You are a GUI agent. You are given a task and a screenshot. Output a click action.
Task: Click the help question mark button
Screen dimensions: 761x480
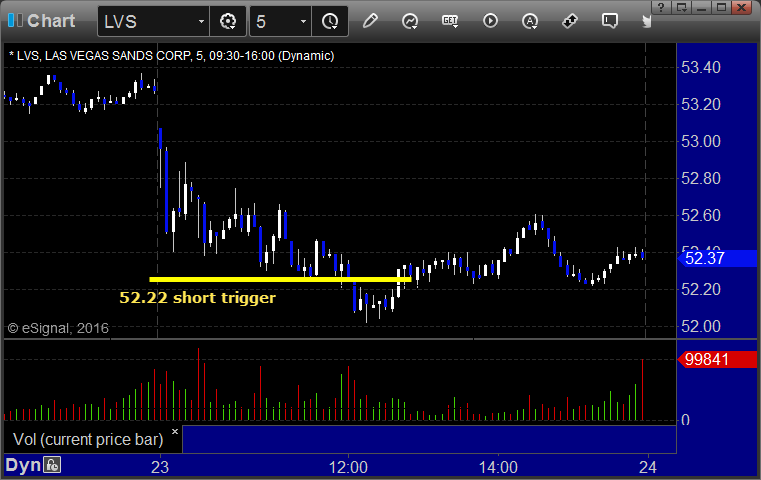[661, 7]
